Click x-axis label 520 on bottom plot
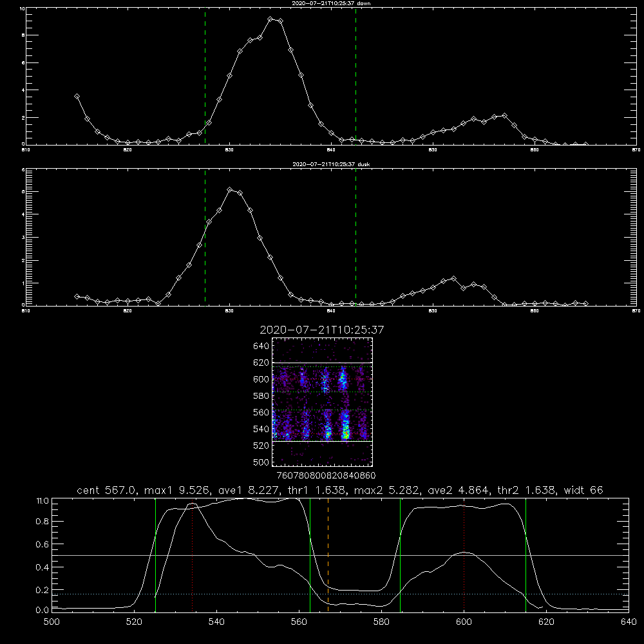This screenshot has height=644, width=644. (x=134, y=622)
